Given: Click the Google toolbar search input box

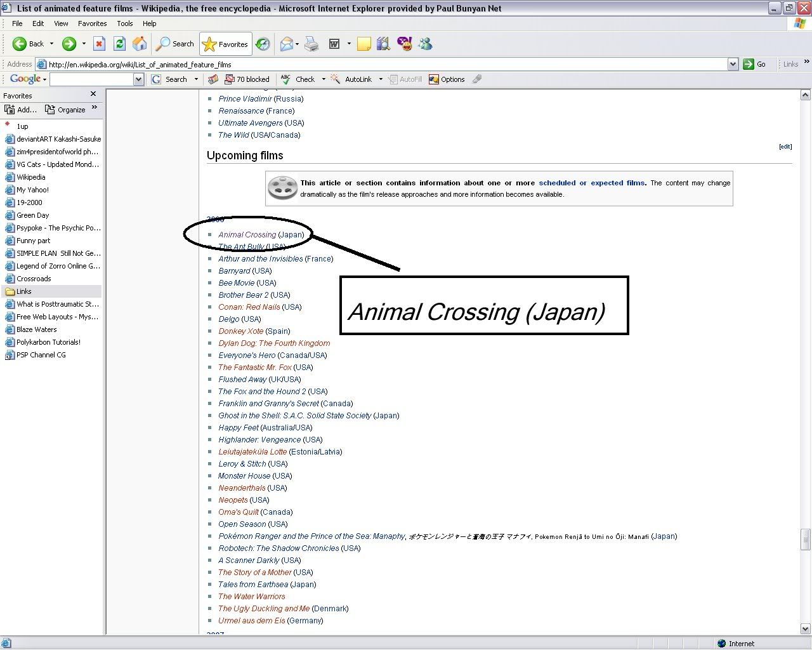Looking at the screenshot, I should (x=92, y=79).
